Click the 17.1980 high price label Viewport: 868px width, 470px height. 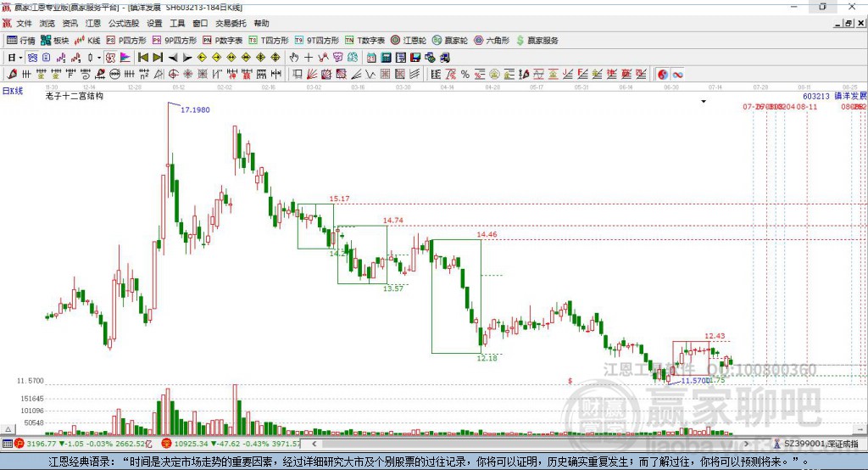click(196, 109)
